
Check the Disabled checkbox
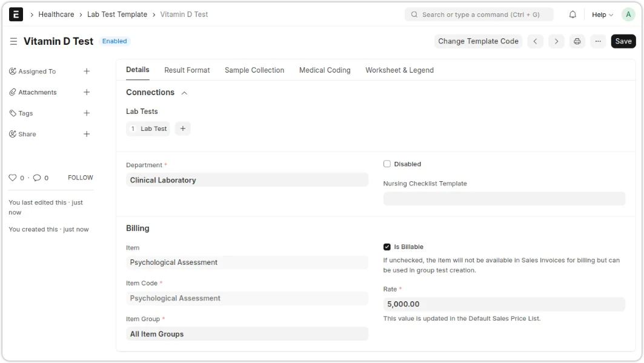387,164
